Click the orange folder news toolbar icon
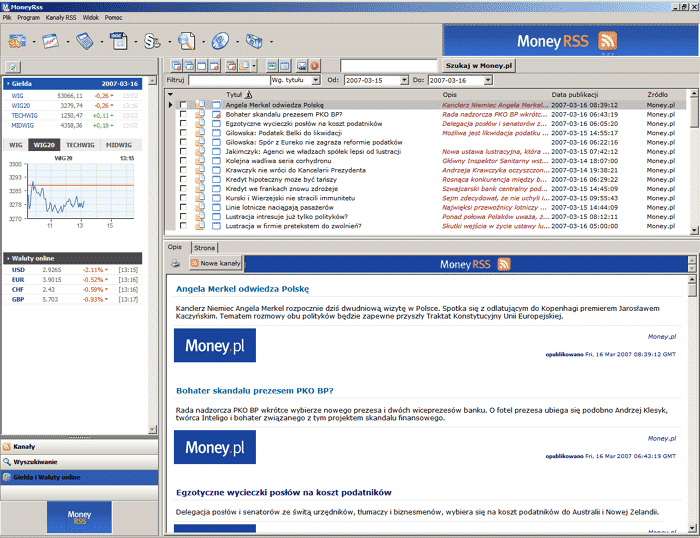The height and width of the screenshot is (538, 700). click(244, 66)
